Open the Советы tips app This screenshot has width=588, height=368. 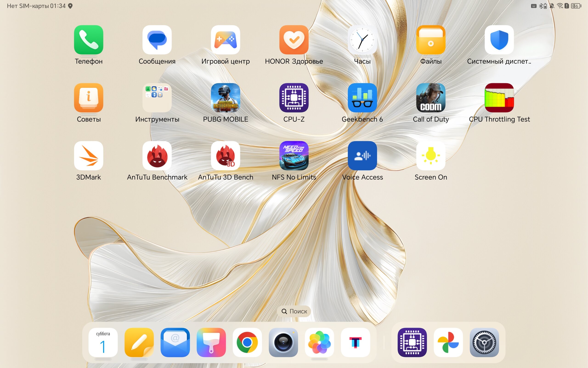click(88, 98)
